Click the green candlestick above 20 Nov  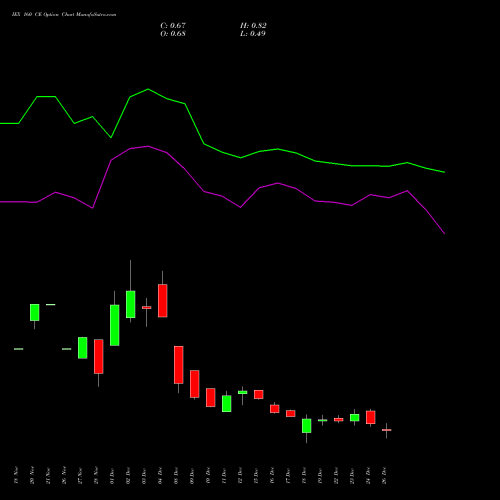click(35, 312)
